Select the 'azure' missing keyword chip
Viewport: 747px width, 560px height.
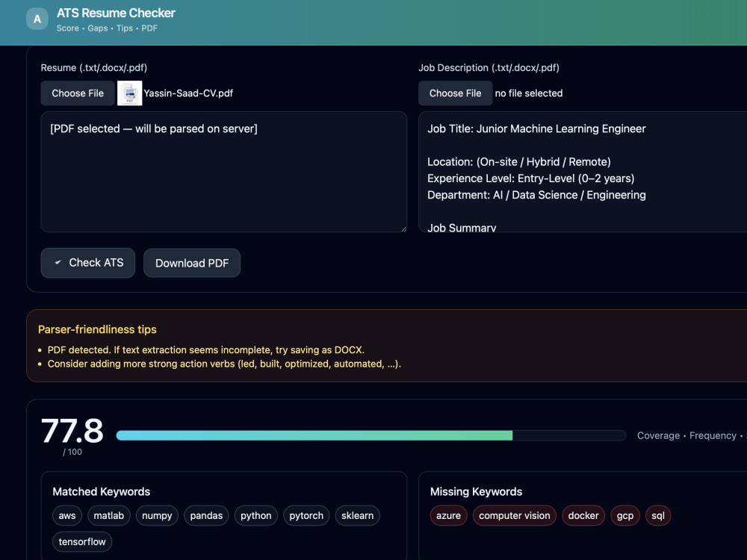point(449,516)
